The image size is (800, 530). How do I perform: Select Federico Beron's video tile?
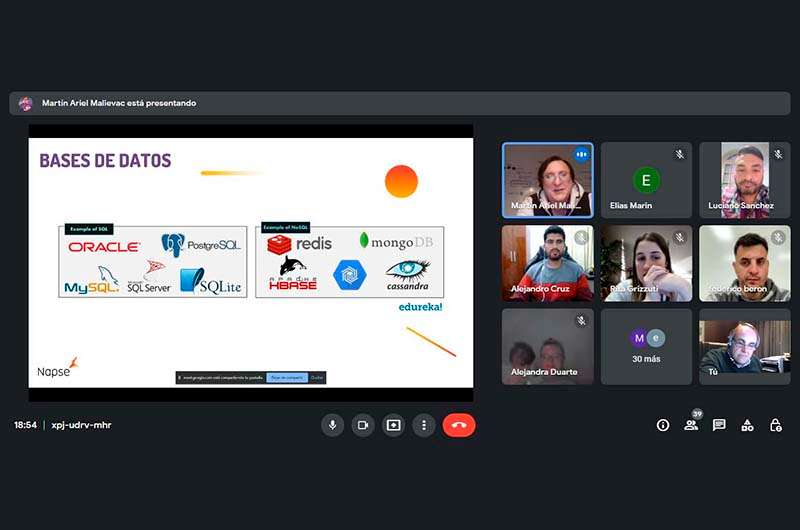(x=744, y=263)
